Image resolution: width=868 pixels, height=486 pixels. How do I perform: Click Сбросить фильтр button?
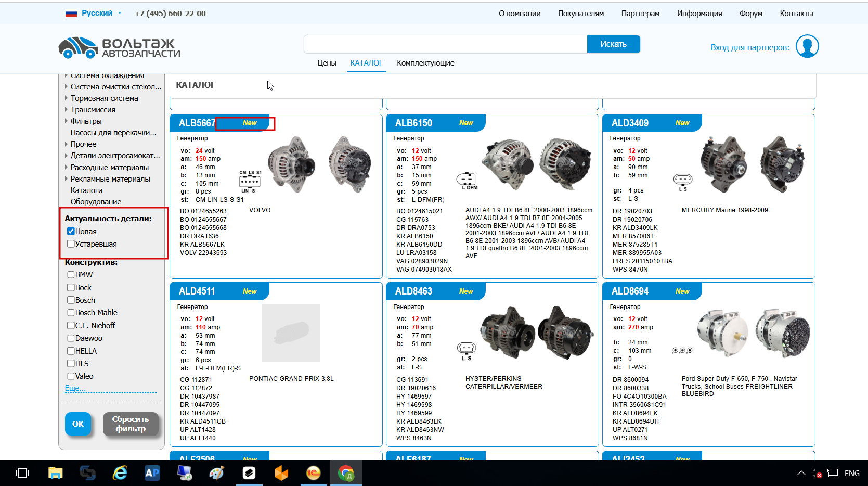click(x=131, y=424)
